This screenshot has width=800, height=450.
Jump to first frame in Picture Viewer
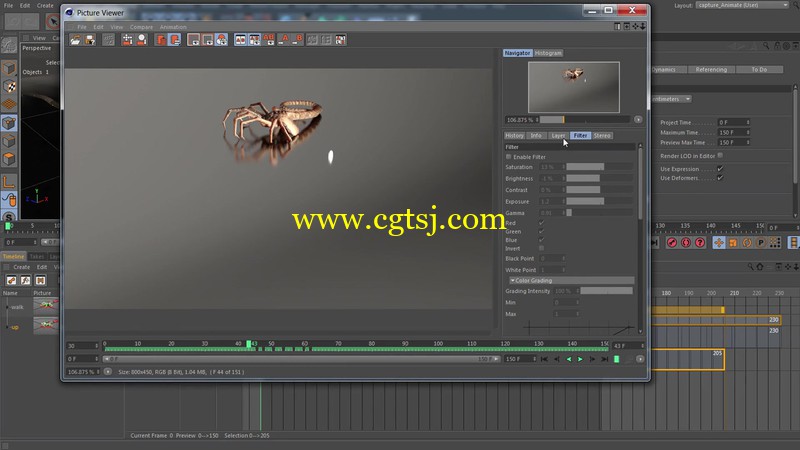(x=544, y=360)
